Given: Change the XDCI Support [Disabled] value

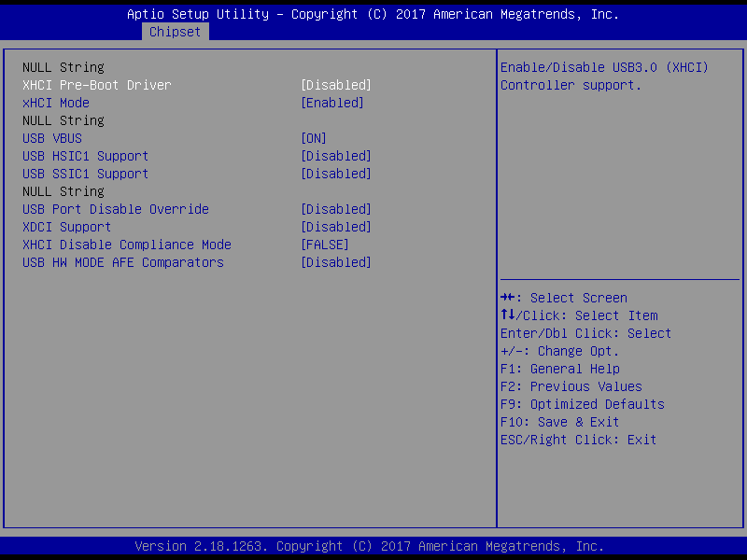Looking at the screenshot, I should pyautogui.click(x=335, y=227).
